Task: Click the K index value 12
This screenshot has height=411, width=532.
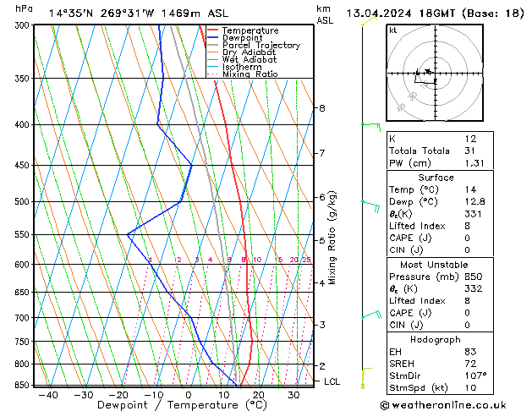Action: [x=470, y=139]
